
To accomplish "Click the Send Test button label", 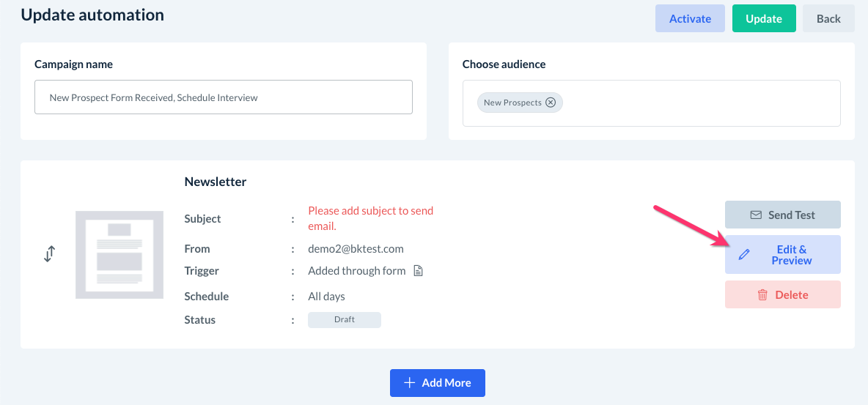I will (x=791, y=215).
